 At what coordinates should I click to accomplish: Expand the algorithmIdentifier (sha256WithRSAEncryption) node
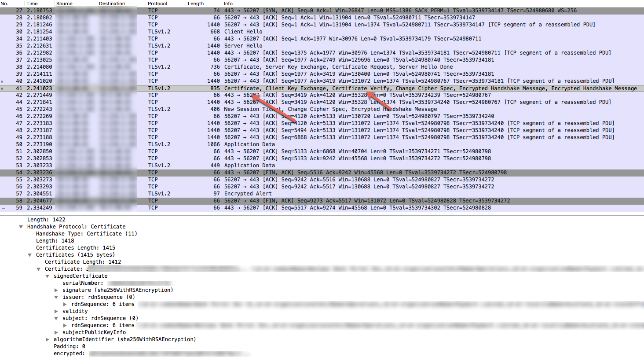click(48, 339)
